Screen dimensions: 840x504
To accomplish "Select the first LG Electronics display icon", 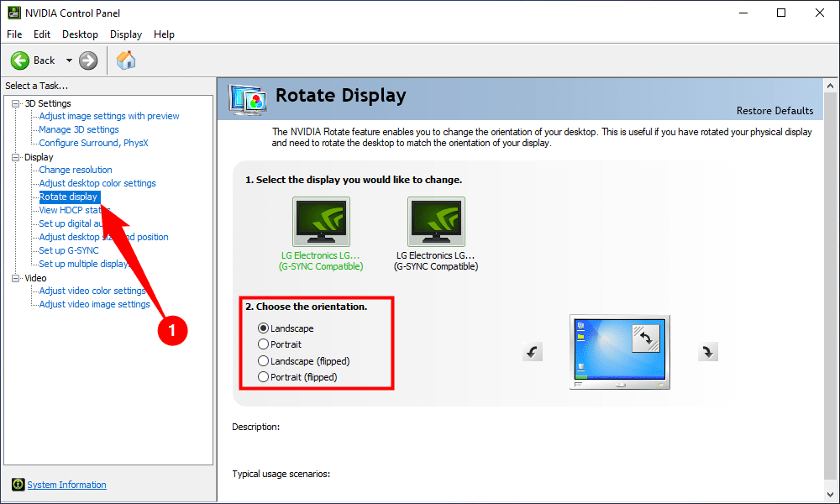I will 321,222.
